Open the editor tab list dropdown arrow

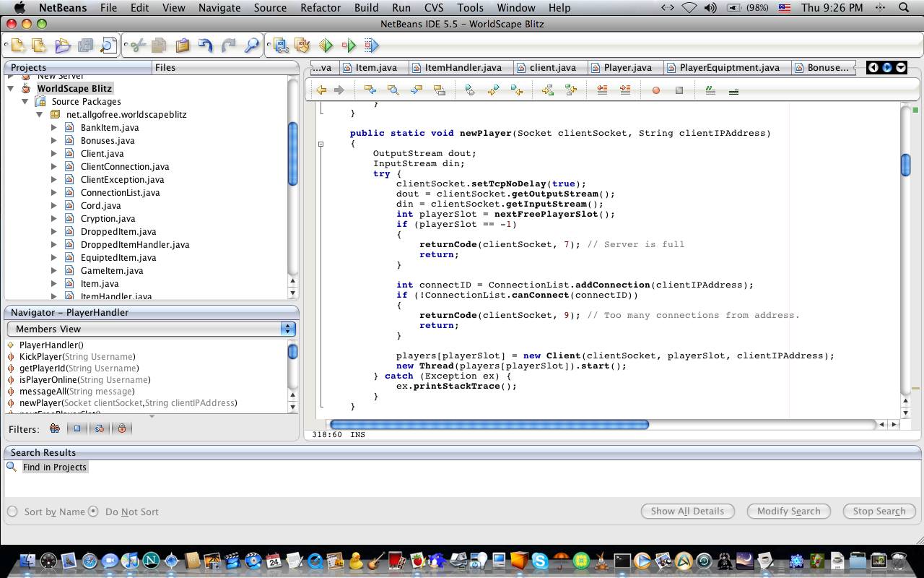pyautogui.click(x=900, y=67)
